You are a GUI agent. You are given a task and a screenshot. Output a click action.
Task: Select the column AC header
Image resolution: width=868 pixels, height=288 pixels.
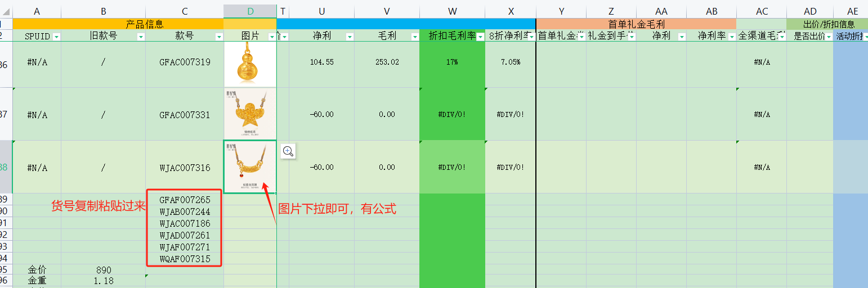[762, 11]
